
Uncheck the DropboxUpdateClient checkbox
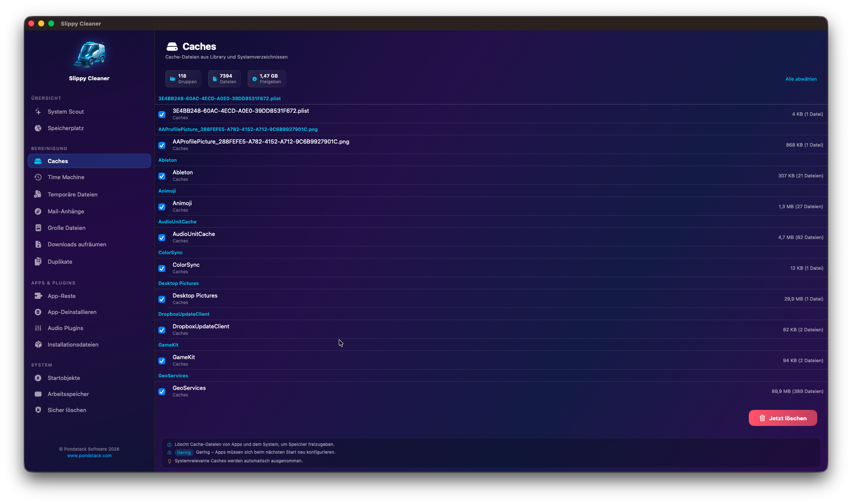pyautogui.click(x=162, y=330)
